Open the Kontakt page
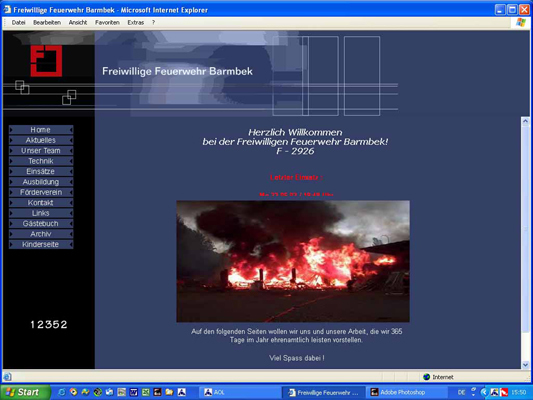 pos(41,203)
